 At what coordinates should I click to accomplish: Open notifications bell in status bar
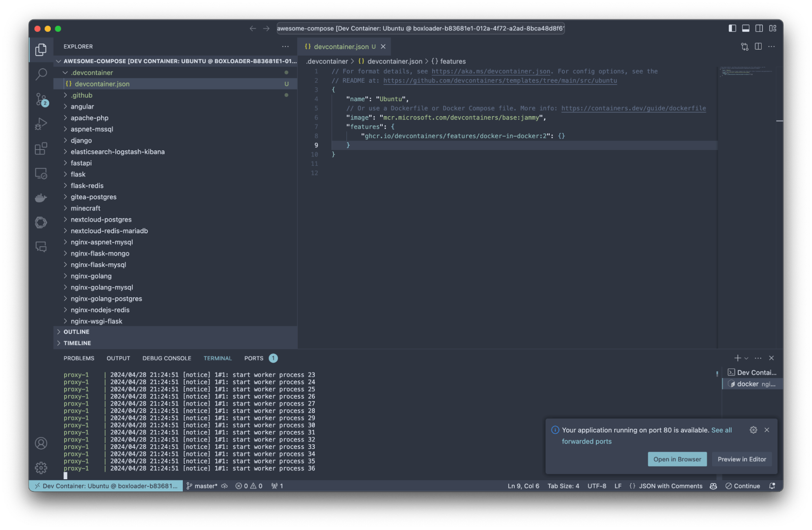click(772, 486)
